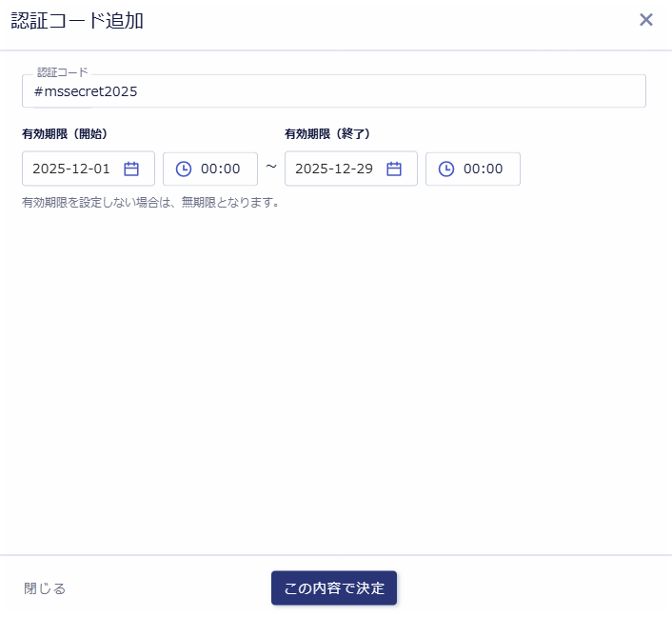Click the 認証コード追加 dialog title
Viewport: 672px width, 617px height.
pos(77,20)
